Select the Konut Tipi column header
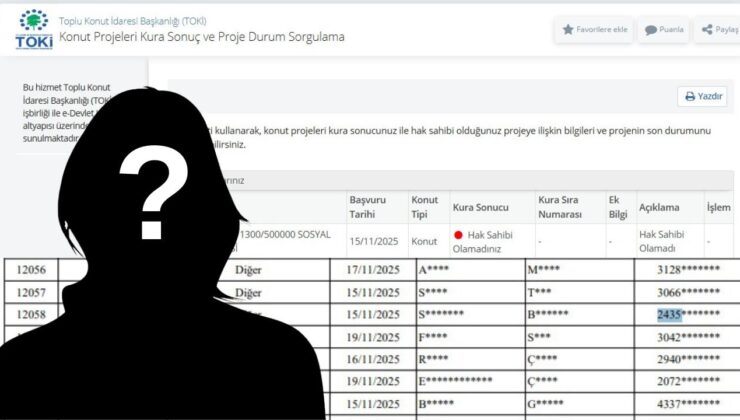 pos(424,207)
